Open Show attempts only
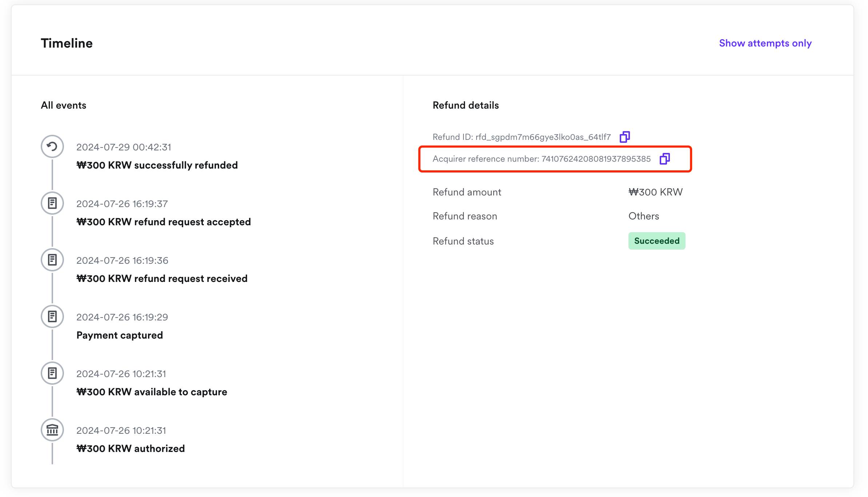The image size is (868, 497). click(x=765, y=43)
